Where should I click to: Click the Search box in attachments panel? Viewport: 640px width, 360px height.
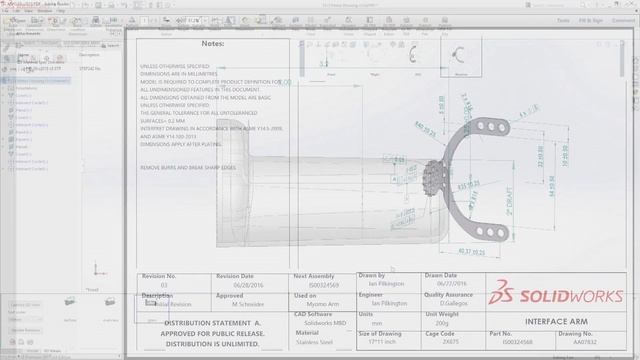click(x=111, y=46)
